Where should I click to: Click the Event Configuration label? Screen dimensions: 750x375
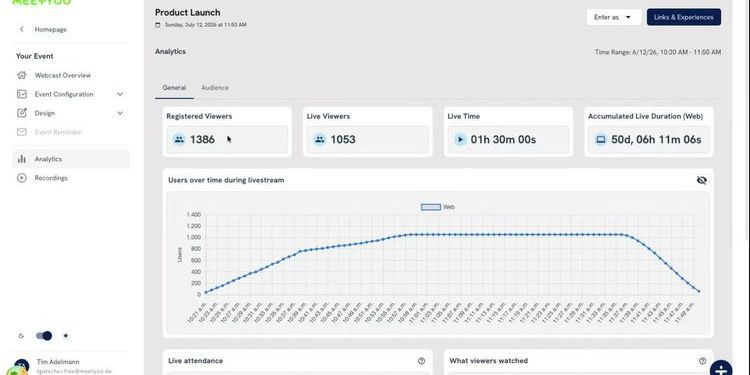click(64, 94)
